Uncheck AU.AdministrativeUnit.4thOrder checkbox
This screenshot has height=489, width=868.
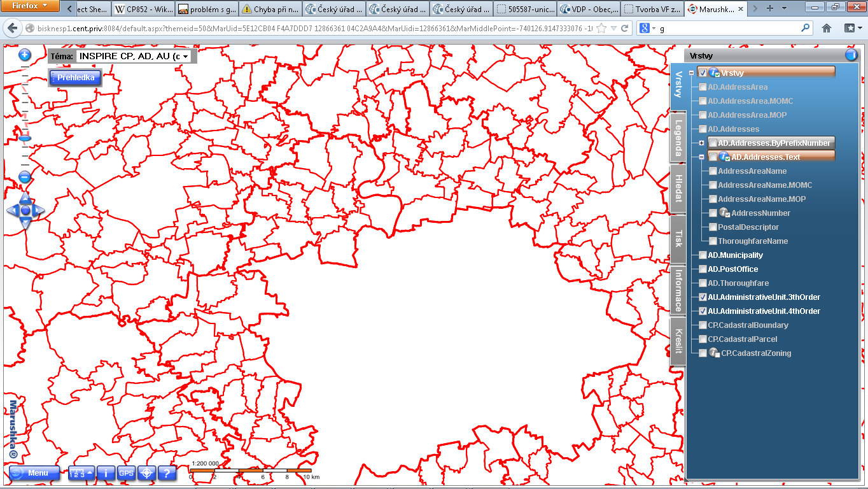tap(703, 311)
